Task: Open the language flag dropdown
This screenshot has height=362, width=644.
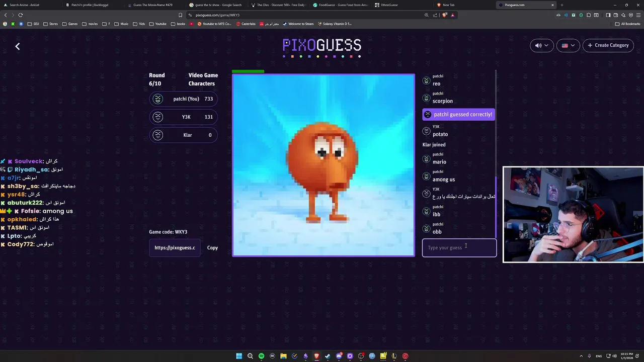Action: coord(568,45)
